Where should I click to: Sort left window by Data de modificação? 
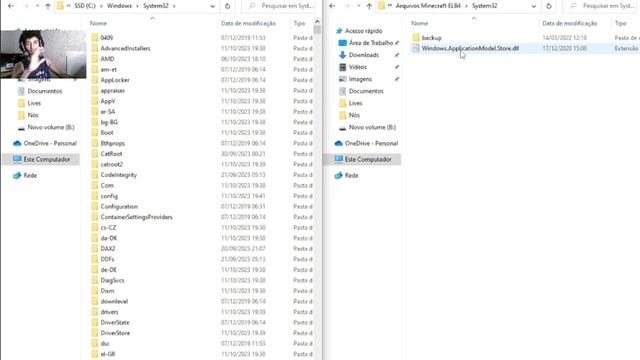point(249,23)
